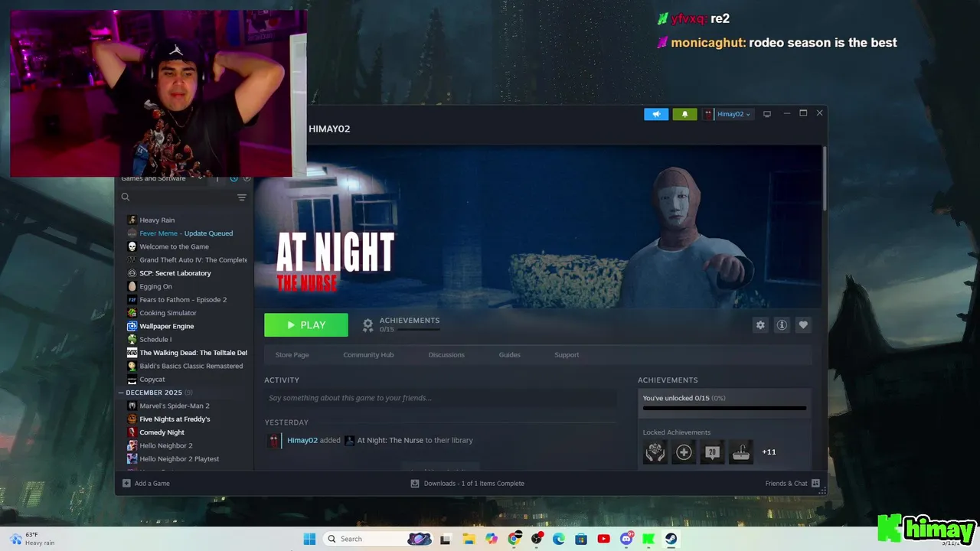Open YouTube app from taskbar
Screen dimensions: 980x551
[603, 539]
